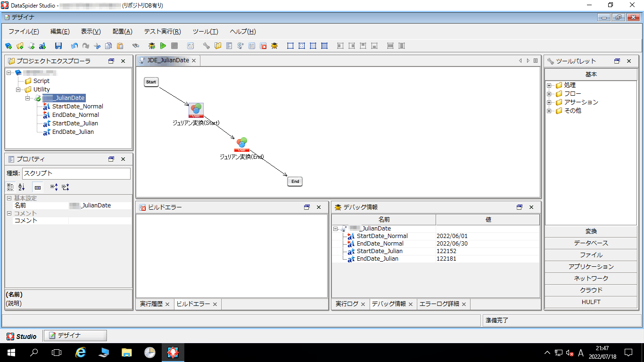Click the new folder toolbar icon

pyautogui.click(x=20, y=46)
